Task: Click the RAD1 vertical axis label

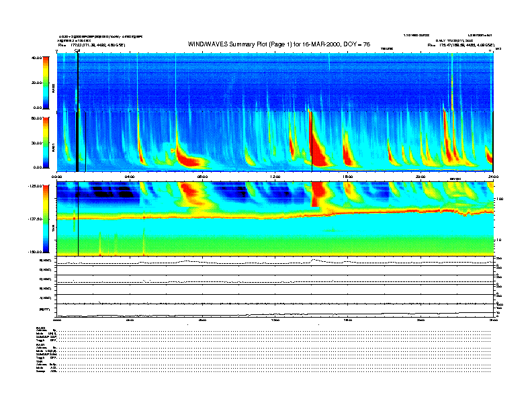Action: [x=53, y=147]
